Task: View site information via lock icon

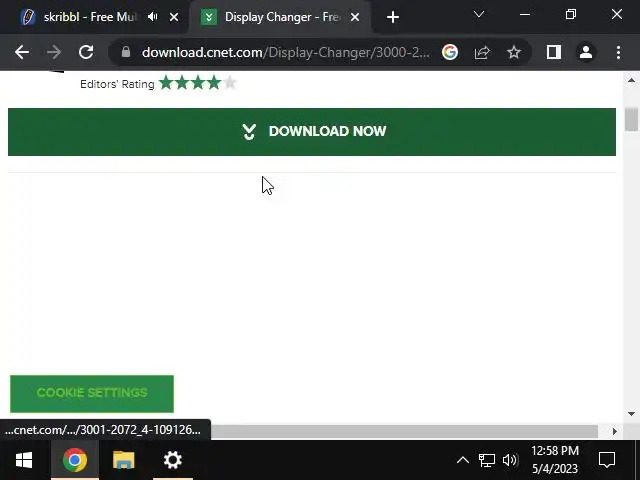Action: [x=126, y=52]
